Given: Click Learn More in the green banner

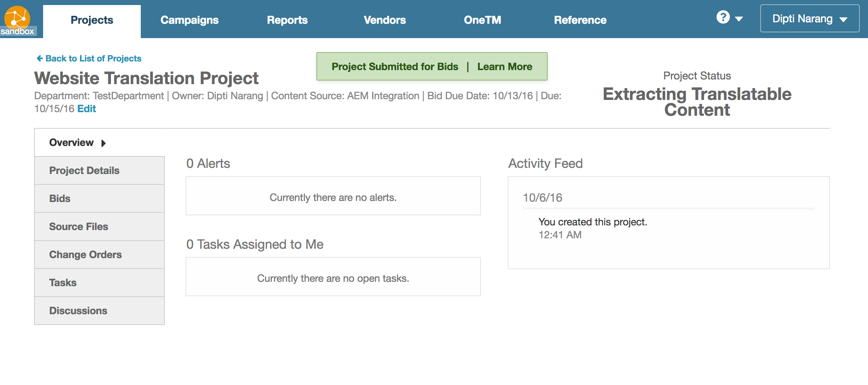Looking at the screenshot, I should click(x=505, y=67).
